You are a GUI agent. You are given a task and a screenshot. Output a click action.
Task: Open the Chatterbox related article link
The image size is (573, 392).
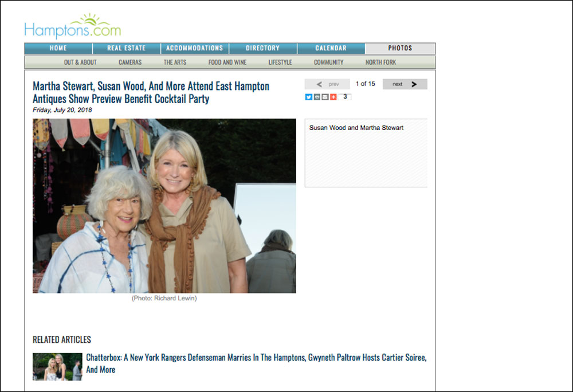click(x=256, y=363)
